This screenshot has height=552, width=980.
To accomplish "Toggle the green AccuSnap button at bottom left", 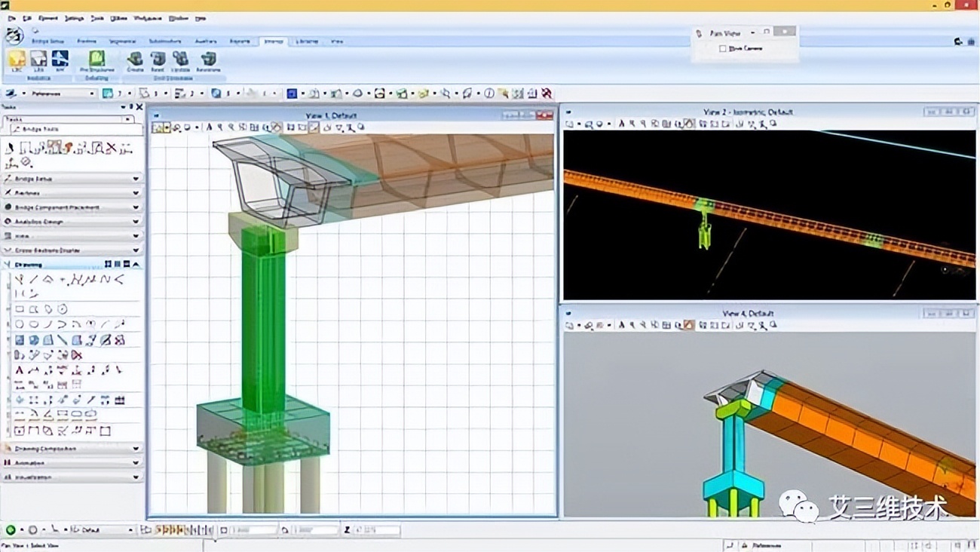I will pos(11,530).
